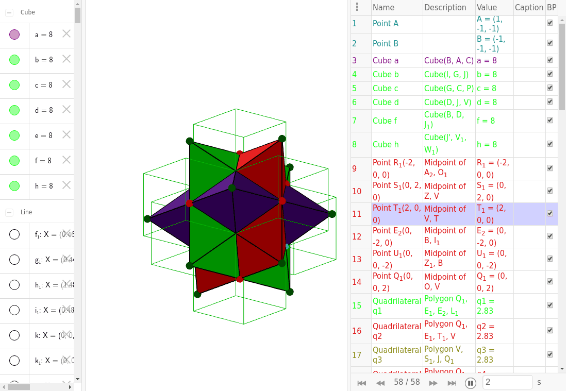Toggle breakpoint checkbox for Cube c

coord(550,88)
